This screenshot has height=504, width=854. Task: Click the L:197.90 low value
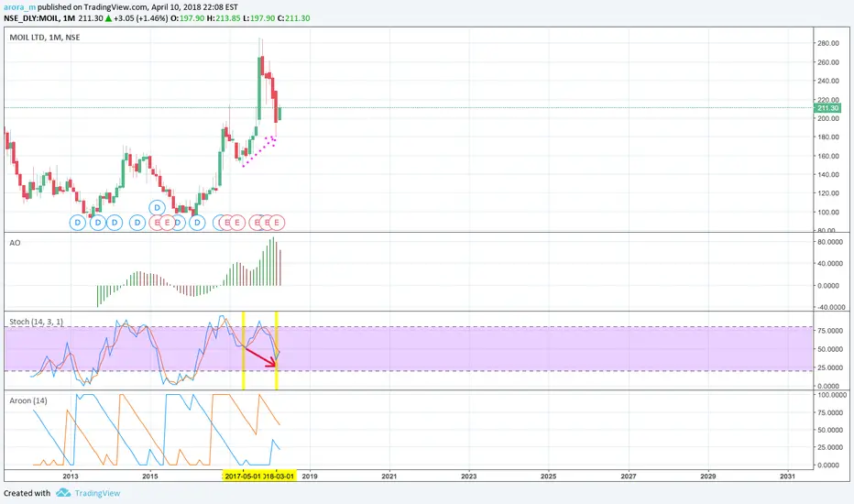point(258,18)
